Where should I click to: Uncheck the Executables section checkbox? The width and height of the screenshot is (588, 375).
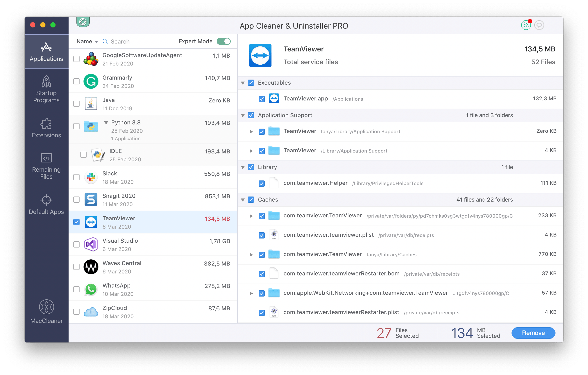(x=251, y=82)
